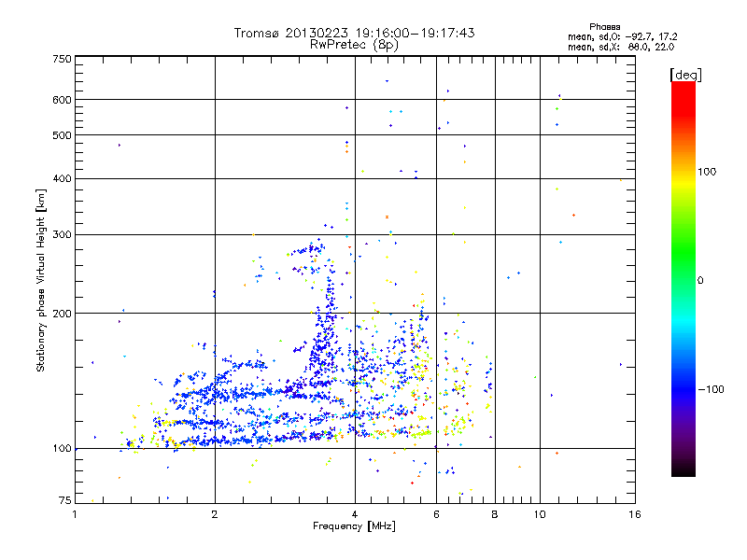This screenshot has width=747, height=560.
Task: Click the y-axis '200' label
Action: pos(63,314)
